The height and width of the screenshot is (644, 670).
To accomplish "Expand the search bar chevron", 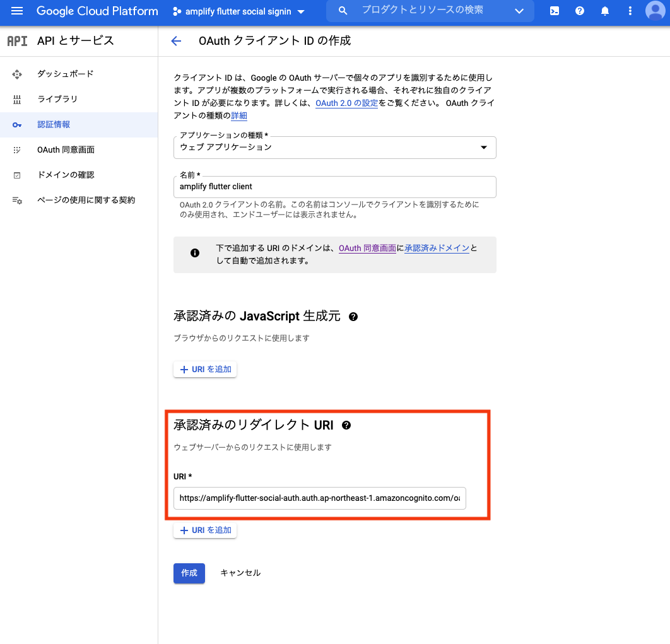I will pyautogui.click(x=519, y=11).
